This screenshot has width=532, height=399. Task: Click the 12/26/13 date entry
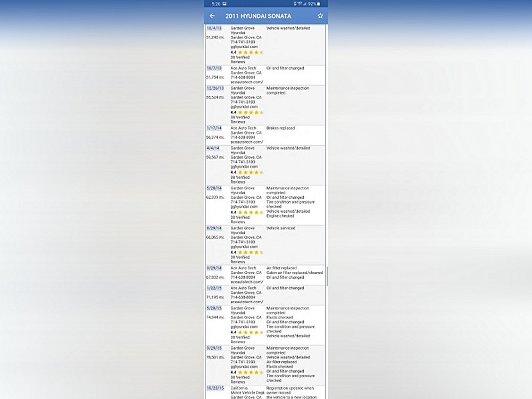pyautogui.click(x=215, y=88)
